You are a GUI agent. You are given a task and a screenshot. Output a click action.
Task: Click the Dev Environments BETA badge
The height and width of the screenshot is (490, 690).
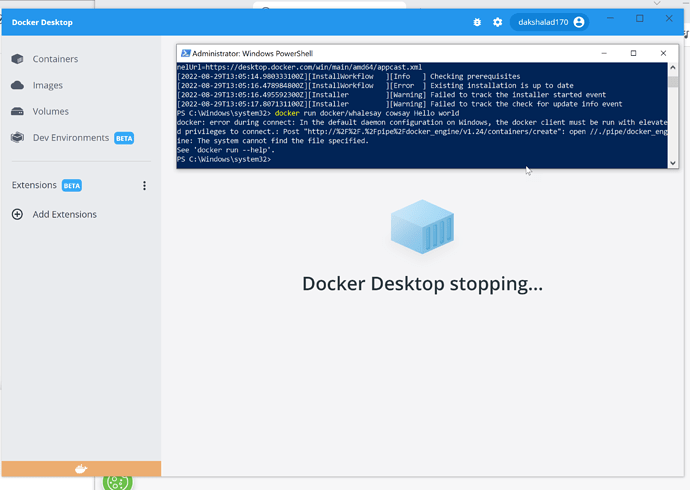(124, 138)
